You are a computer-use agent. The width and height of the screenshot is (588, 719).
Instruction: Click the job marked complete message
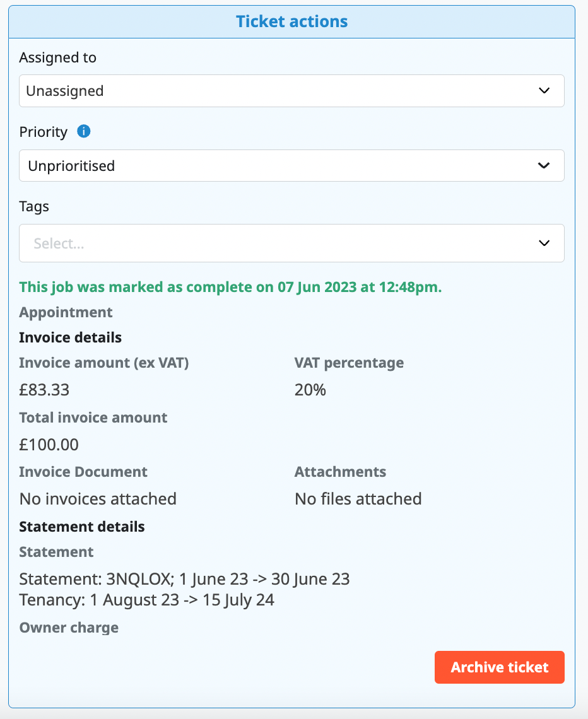pos(230,287)
